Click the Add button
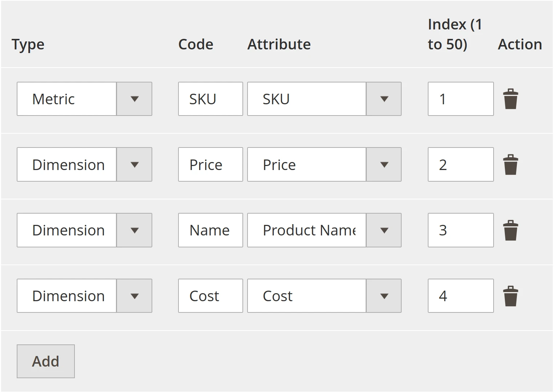Viewport: 555px width, 392px height. point(45,361)
